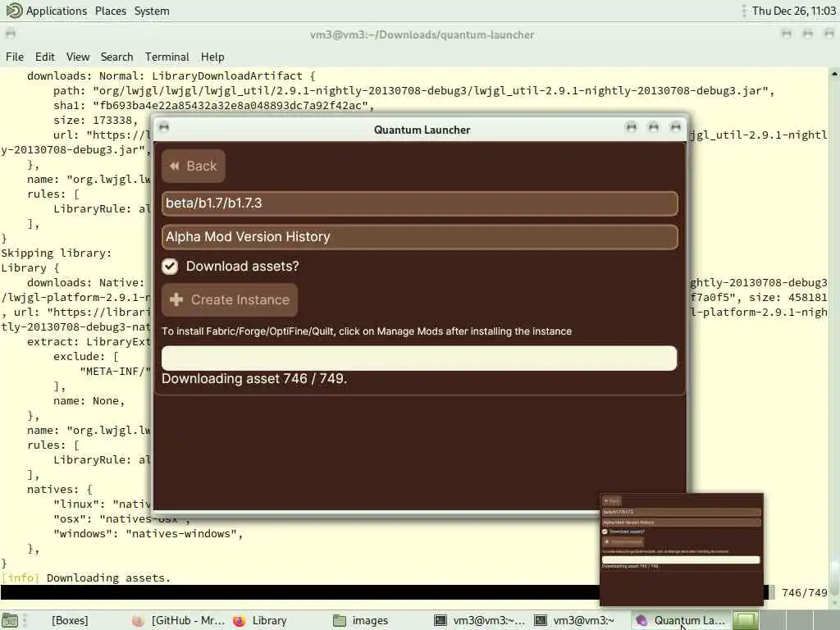
Task: Click the green workspace switcher square
Action: pyautogui.click(x=745, y=621)
